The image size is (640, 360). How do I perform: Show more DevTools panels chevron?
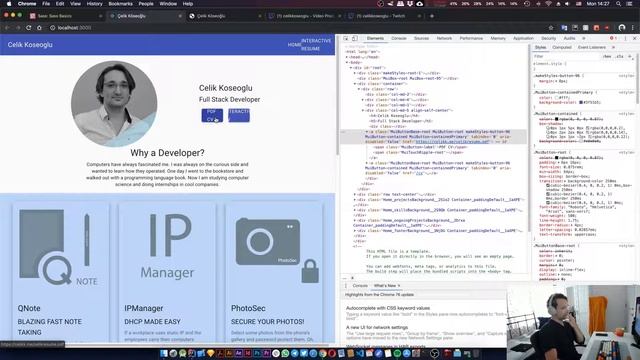[x=584, y=38]
